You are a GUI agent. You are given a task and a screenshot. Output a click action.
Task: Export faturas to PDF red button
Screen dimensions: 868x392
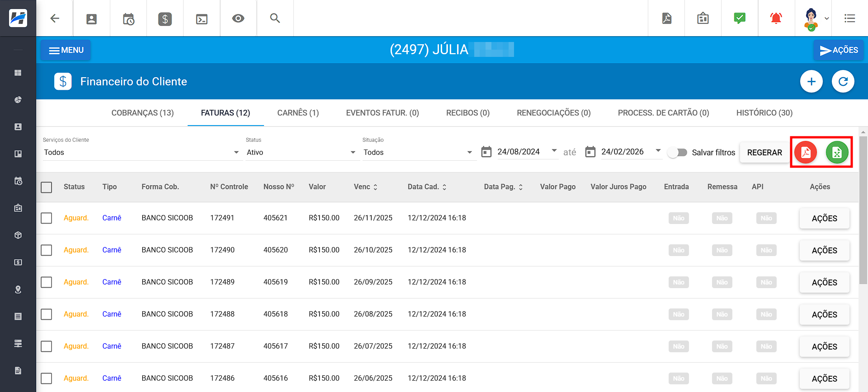[806, 153]
